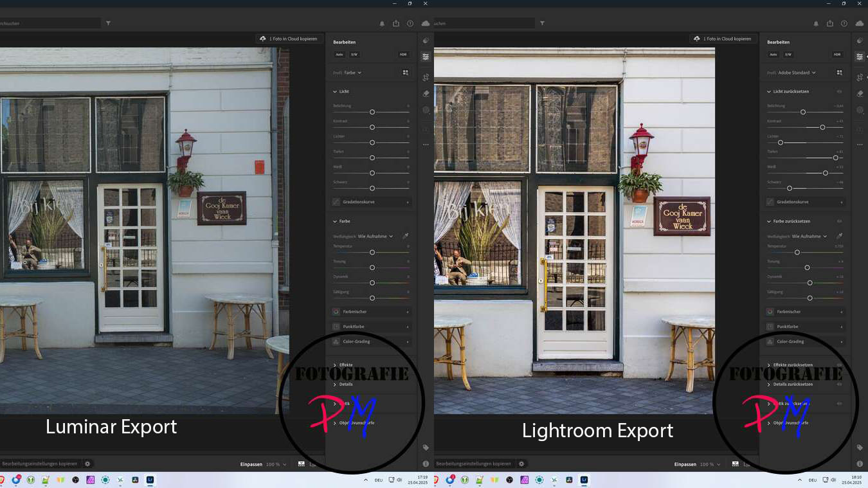868x488 pixels.
Task: Click the Auto button in left window
Action: [339, 55]
